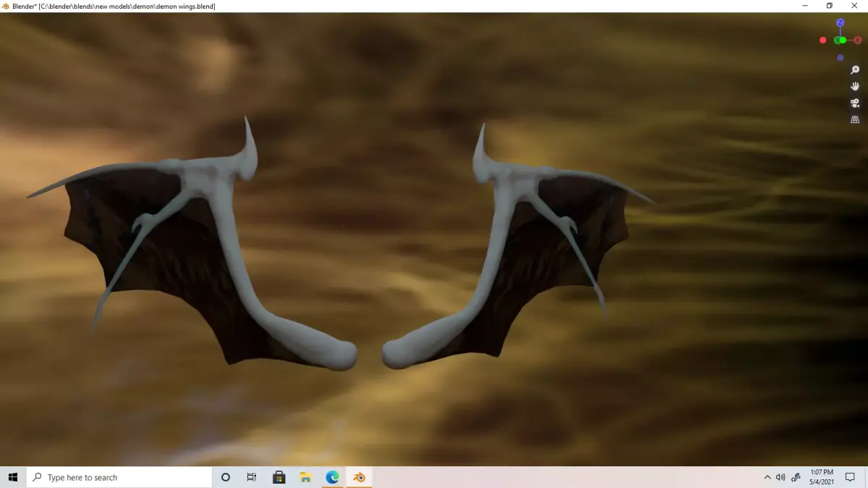Snap view using the negative X gizmo dot

click(x=822, y=40)
